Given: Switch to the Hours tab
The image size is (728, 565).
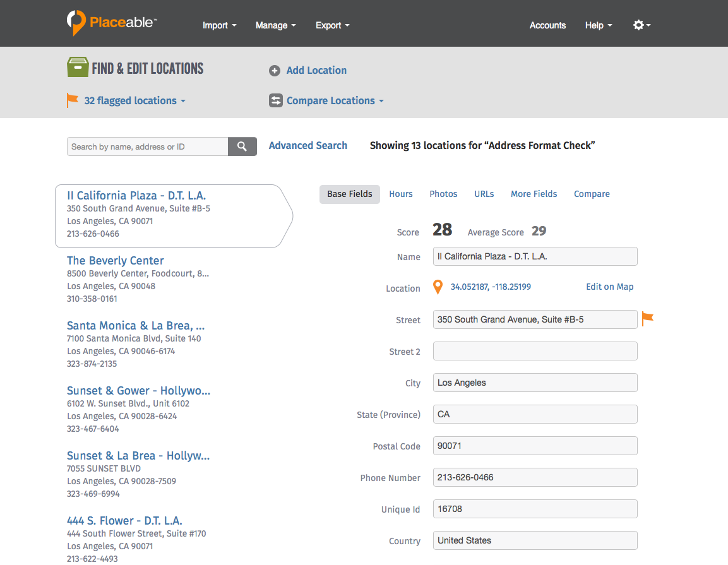Looking at the screenshot, I should pyautogui.click(x=400, y=194).
